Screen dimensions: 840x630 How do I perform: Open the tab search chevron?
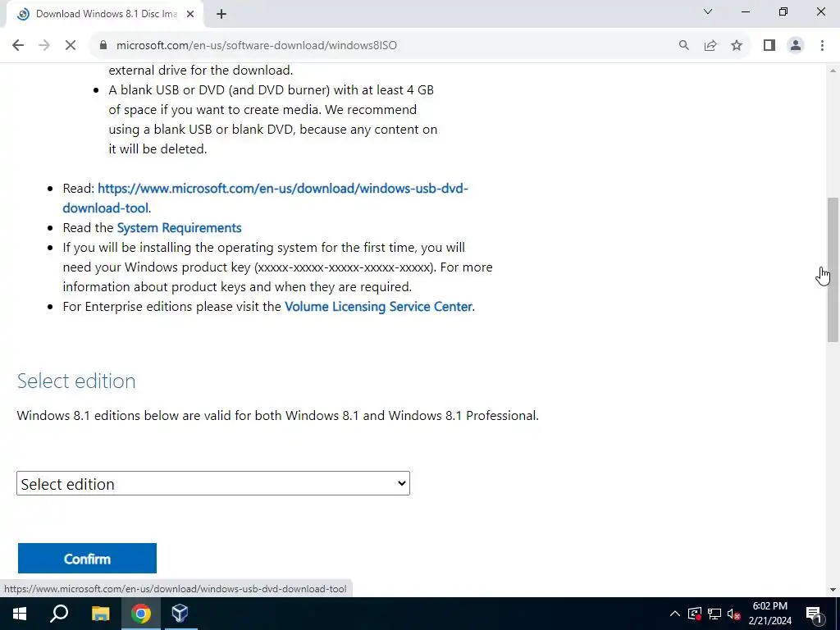click(708, 11)
